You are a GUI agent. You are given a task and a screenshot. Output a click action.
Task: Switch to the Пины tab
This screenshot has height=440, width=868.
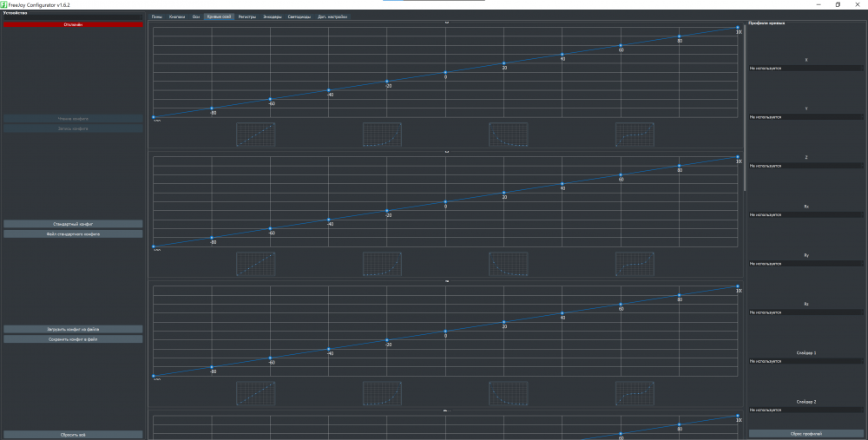coord(157,16)
